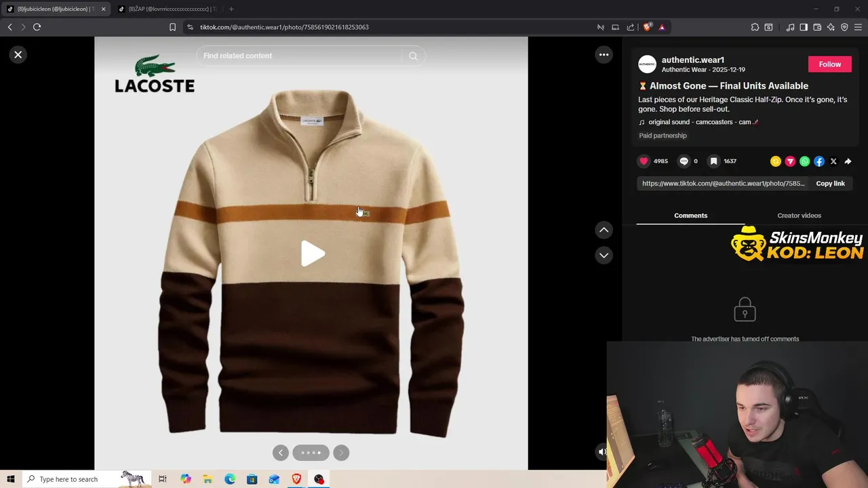Go to previous post with up chevron
Image resolution: width=868 pixels, height=488 pixels.
pyautogui.click(x=604, y=230)
